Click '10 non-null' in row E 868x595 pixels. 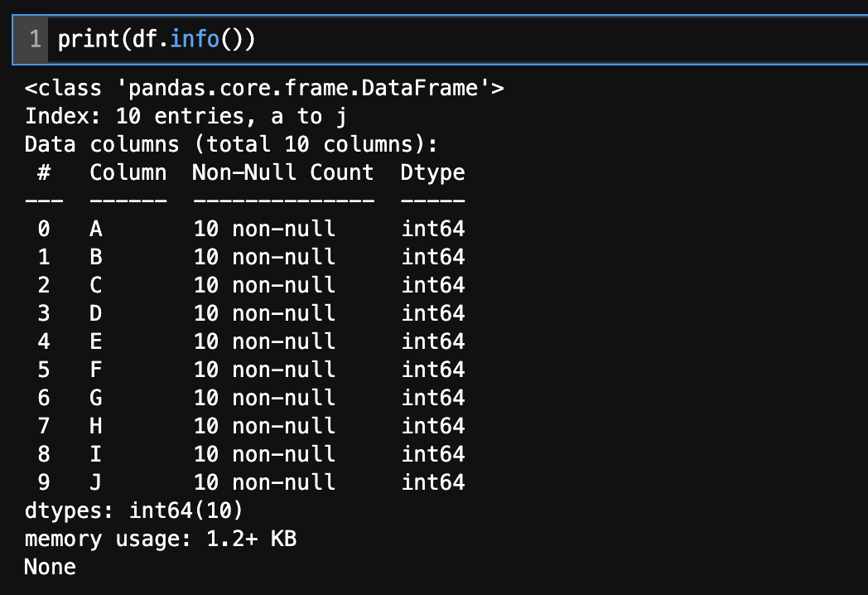264,341
